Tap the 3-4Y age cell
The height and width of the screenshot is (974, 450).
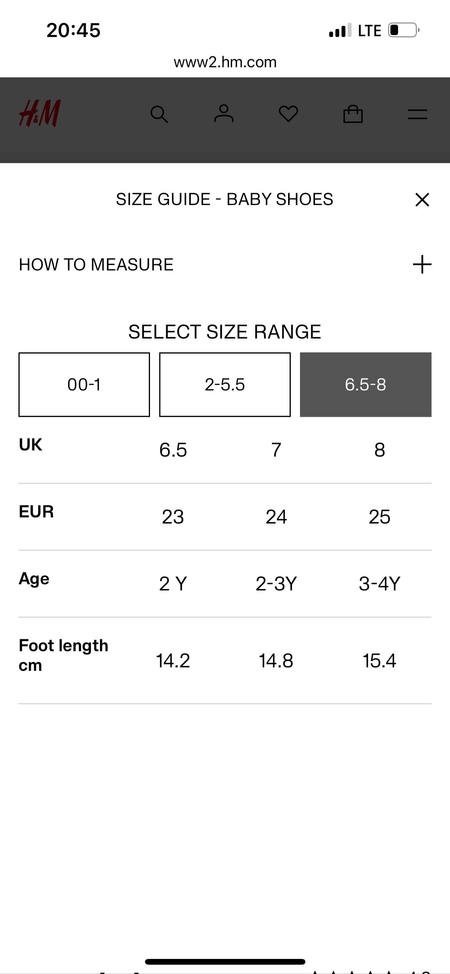pos(379,584)
